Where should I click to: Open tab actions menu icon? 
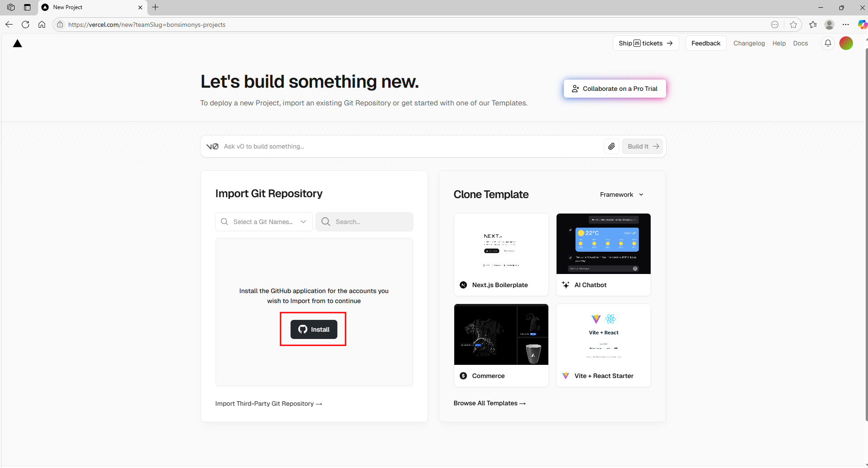click(27, 7)
